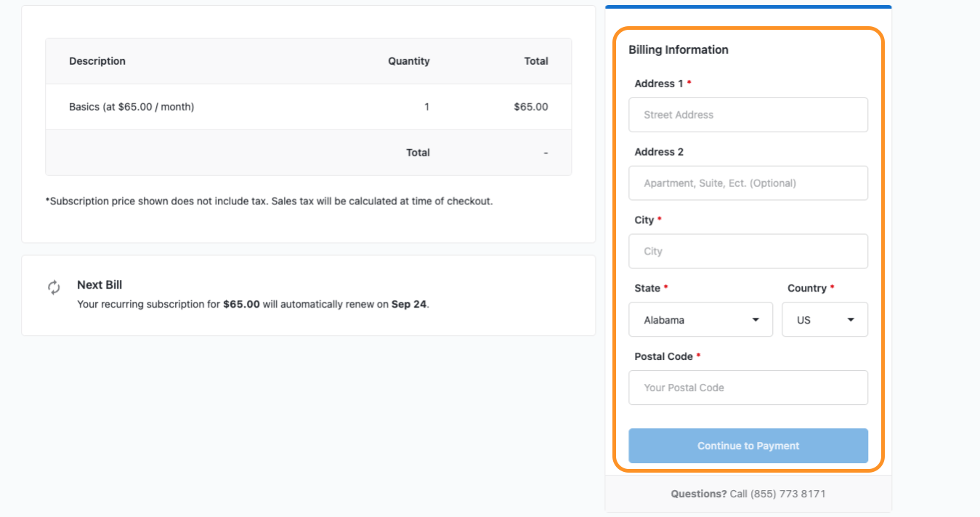Select the Basics subscription line item
The image size is (980, 517).
coord(131,107)
